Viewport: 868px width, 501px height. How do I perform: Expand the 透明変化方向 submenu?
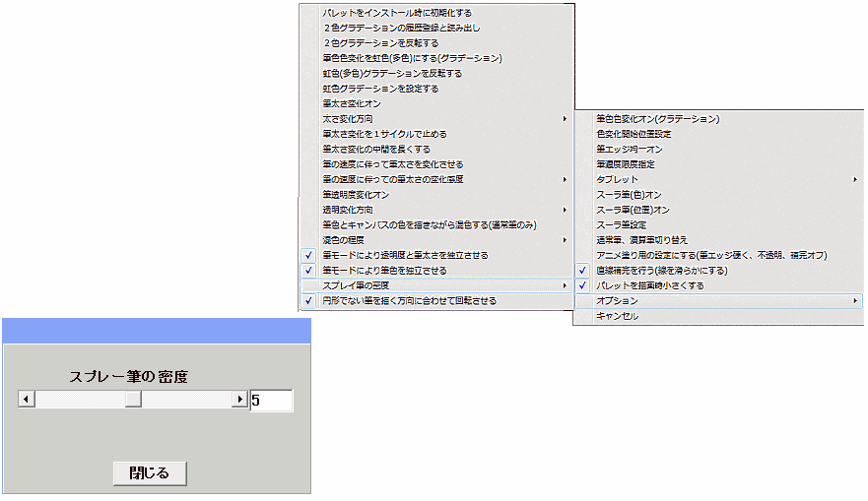click(x=347, y=210)
